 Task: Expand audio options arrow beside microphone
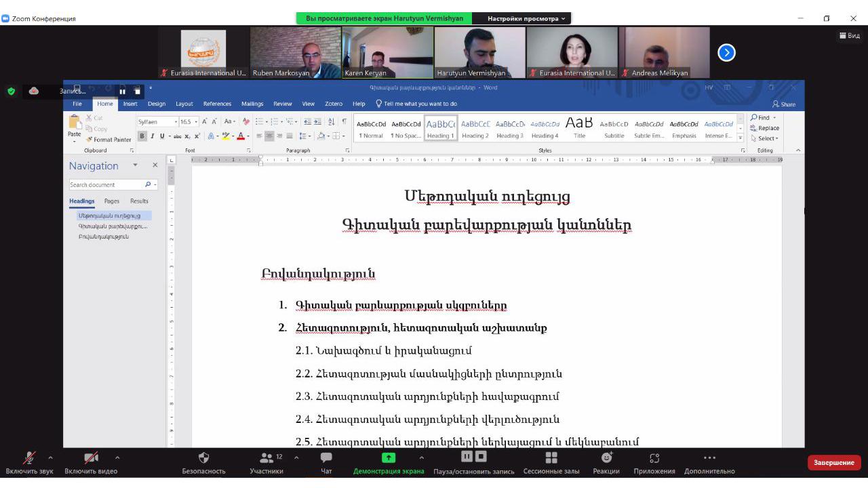point(50,457)
